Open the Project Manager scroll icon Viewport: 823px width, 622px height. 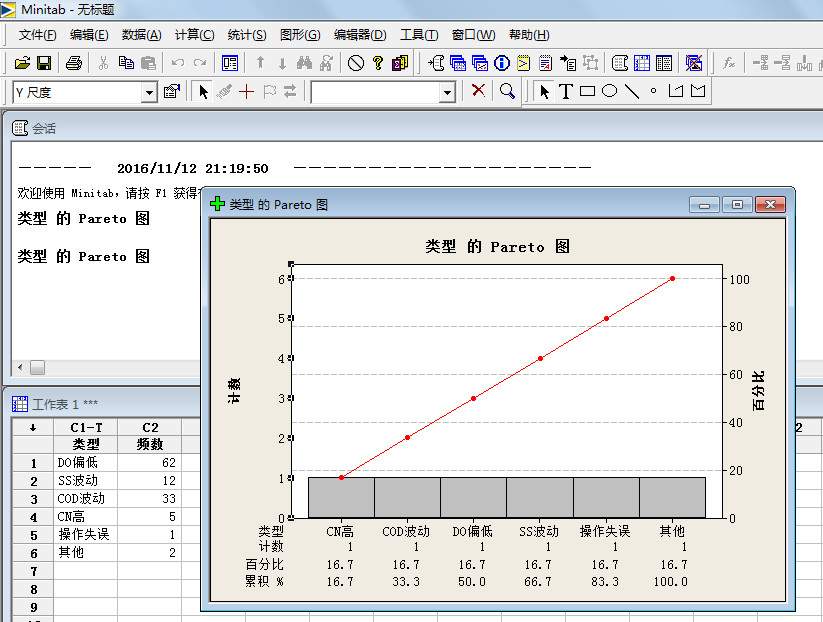pos(620,64)
